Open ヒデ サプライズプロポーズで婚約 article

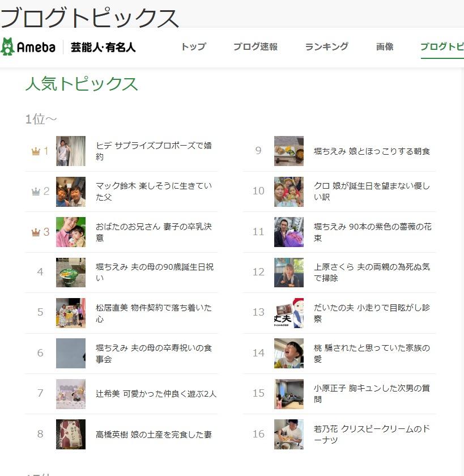[x=154, y=151]
